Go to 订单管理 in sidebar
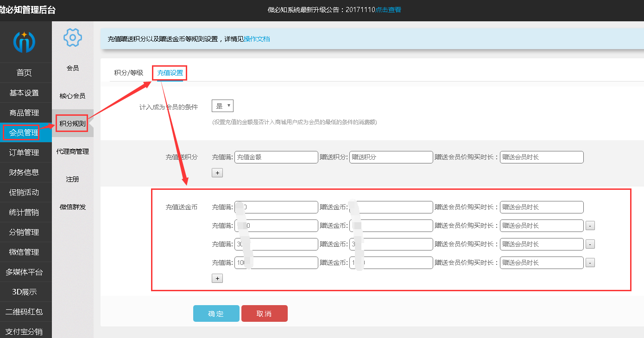This screenshot has height=338, width=644. tap(24, 153)
